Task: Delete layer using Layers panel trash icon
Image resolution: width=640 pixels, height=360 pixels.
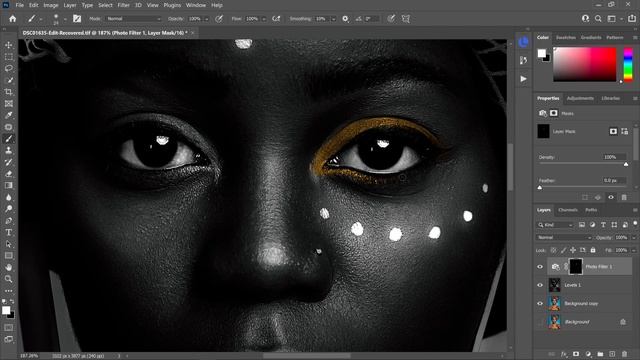Action: coord(624,354)
